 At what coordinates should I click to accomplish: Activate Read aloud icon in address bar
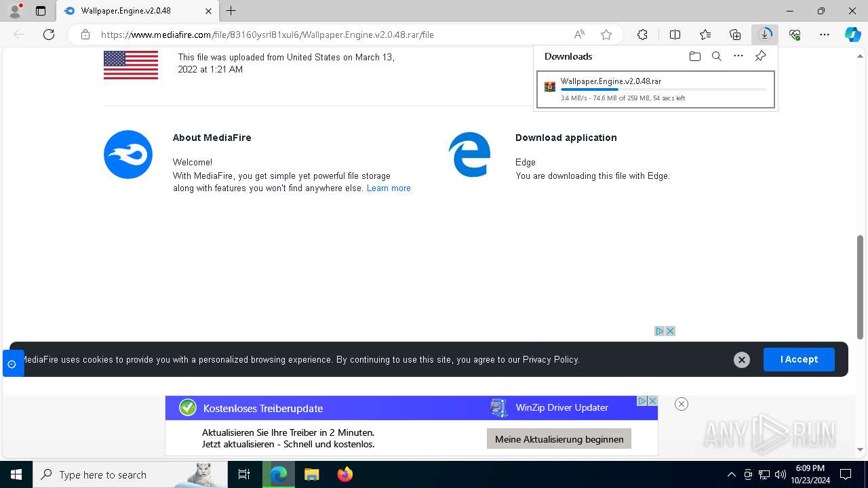tap(579, 35)
